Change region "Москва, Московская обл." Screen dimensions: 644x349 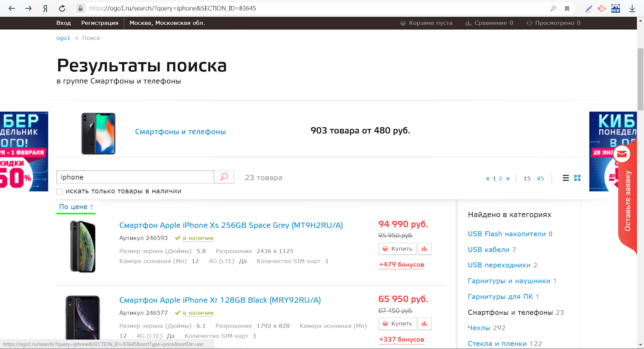pos(167,23)
